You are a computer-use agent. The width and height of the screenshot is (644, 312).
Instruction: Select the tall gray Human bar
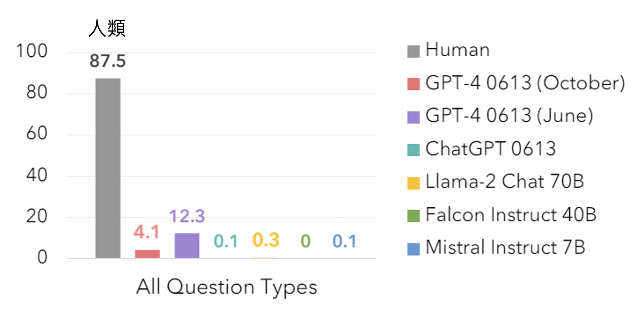108,168
